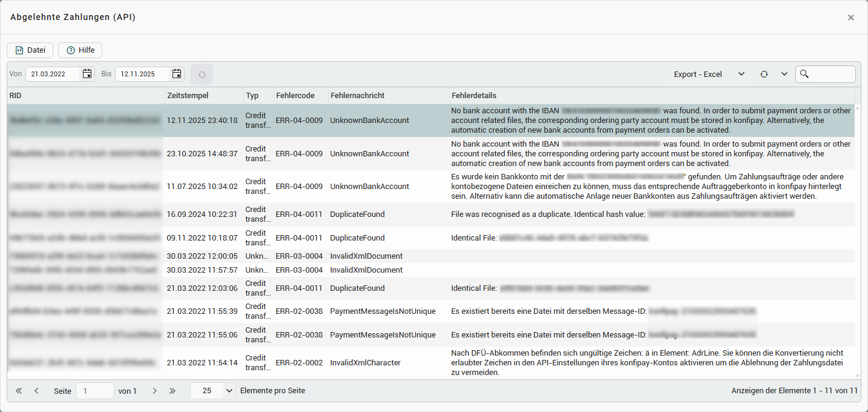Select the row timestamped 23.10.2025 14:48:37
Screen dimensions: 868x412
pos(431,154)
